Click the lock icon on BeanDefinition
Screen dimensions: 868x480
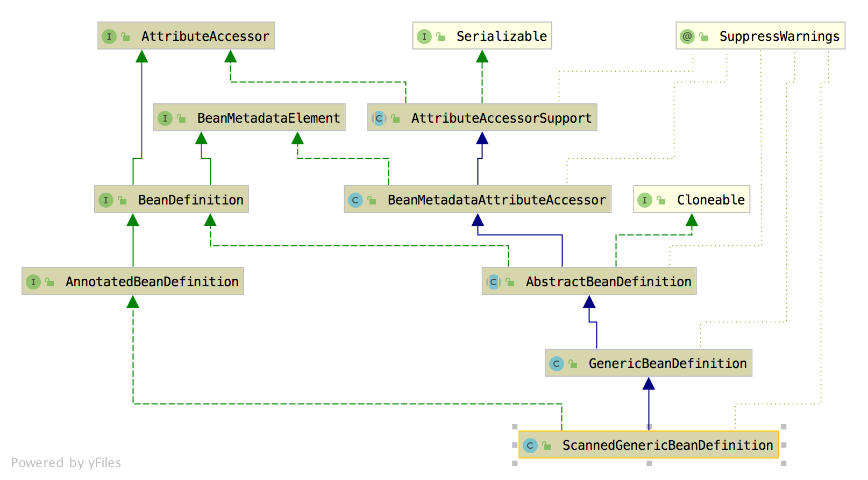coord(122,200)
